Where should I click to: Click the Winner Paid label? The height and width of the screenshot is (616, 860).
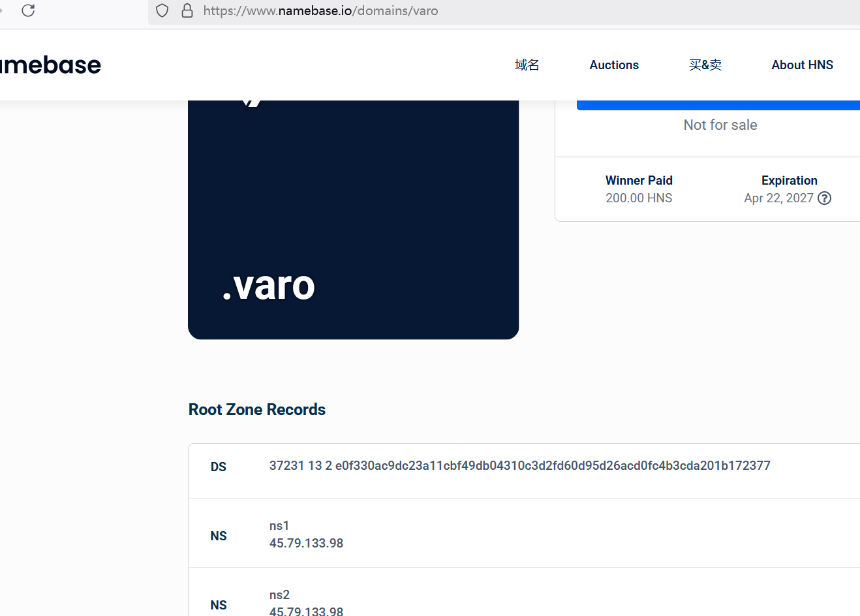(639, 181)
